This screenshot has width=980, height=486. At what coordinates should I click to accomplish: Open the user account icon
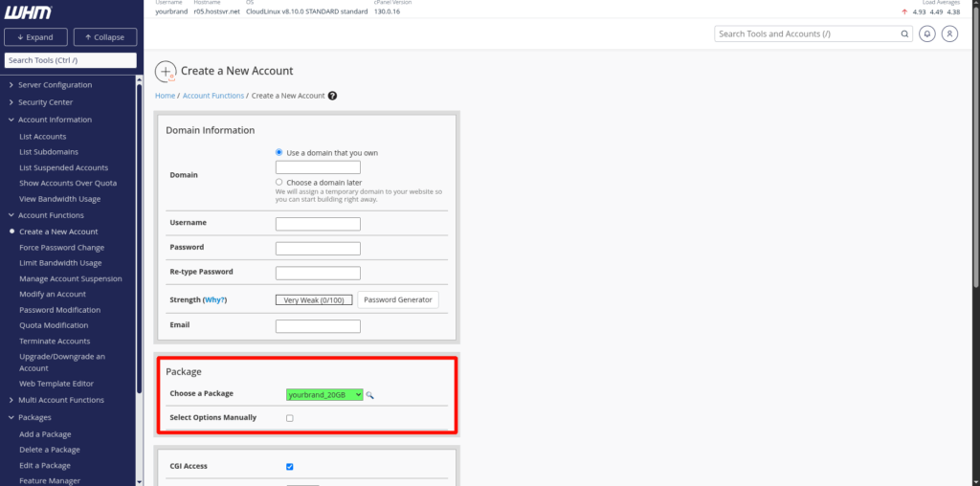949,33
